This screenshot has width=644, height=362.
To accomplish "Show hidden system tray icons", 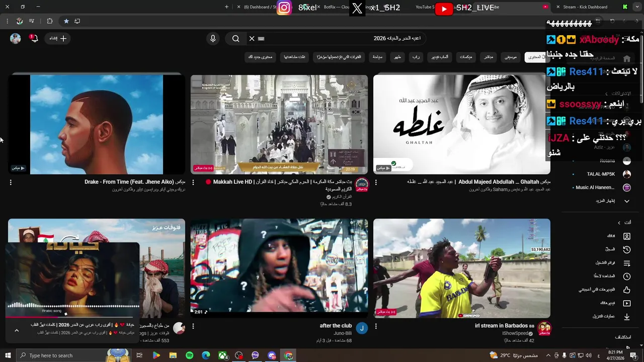I will (x=548, y=355).
